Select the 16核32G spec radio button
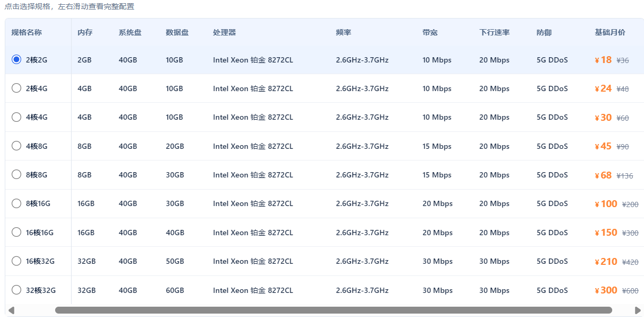644x321 pixels. (16, 261)
